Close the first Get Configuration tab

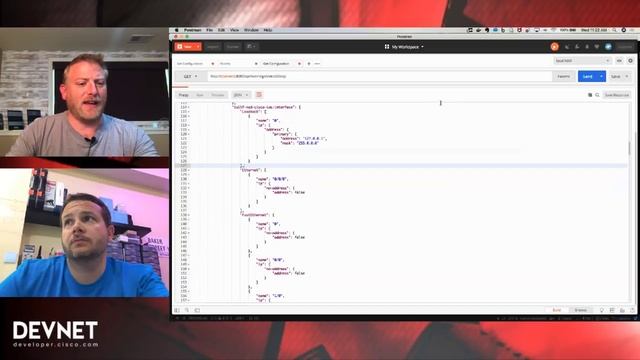(213, 64)
